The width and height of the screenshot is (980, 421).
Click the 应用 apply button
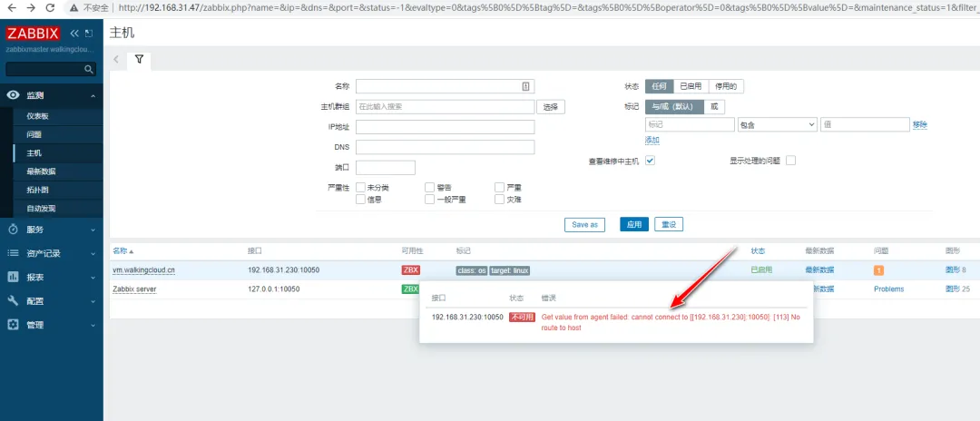[x=633, y=224]
